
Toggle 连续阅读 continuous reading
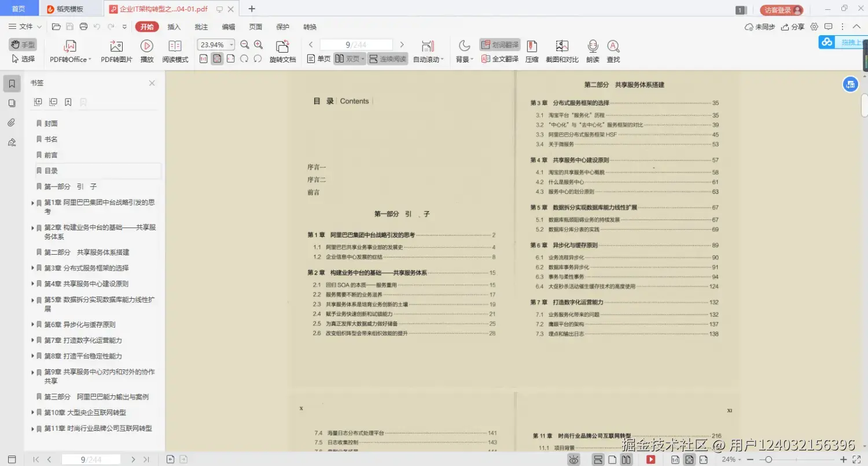pyautogui.click(x=388, y=59)
